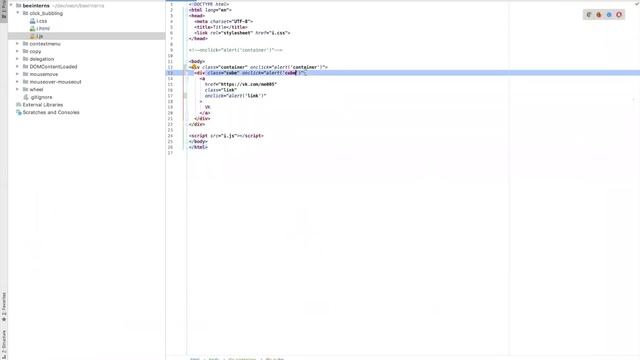Click the beeinterns project folder icon
Screen dimensions: 640x360
coord(18,6)
